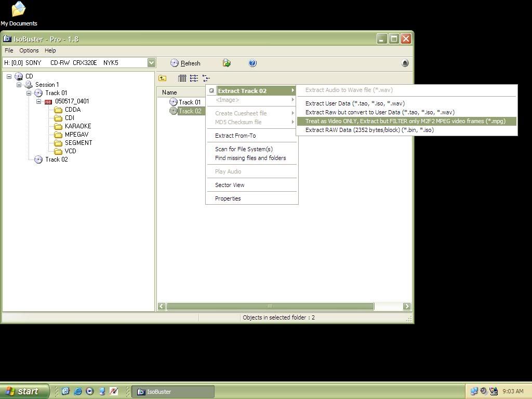Switch to the details list view icon

(182, 78)
